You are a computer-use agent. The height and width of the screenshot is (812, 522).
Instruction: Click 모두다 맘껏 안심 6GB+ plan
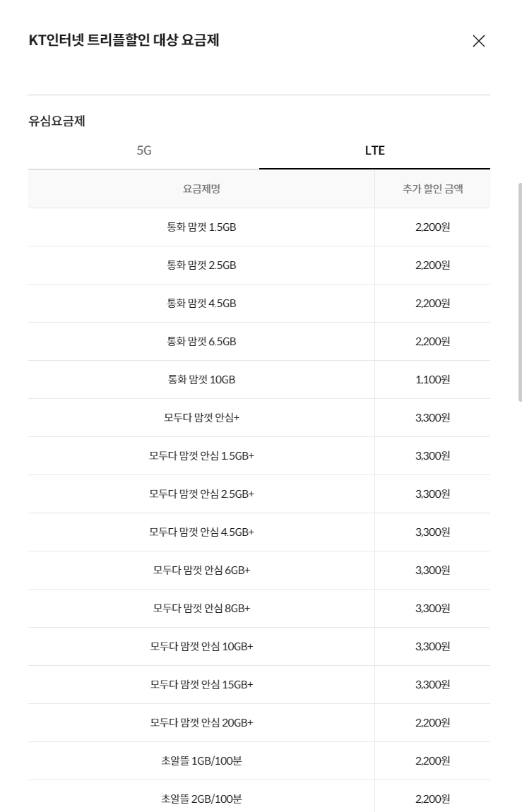click(201, 570)
